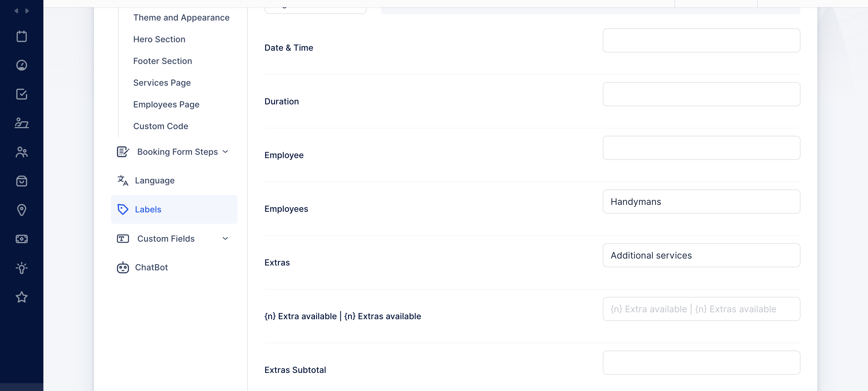Click the Extras label input field
Screen dimensions: 868x391
(701, 255)
